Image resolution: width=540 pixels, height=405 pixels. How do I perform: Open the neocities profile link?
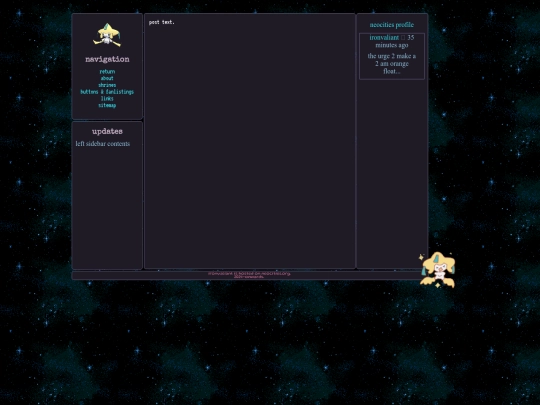click(x=392, y=25)
